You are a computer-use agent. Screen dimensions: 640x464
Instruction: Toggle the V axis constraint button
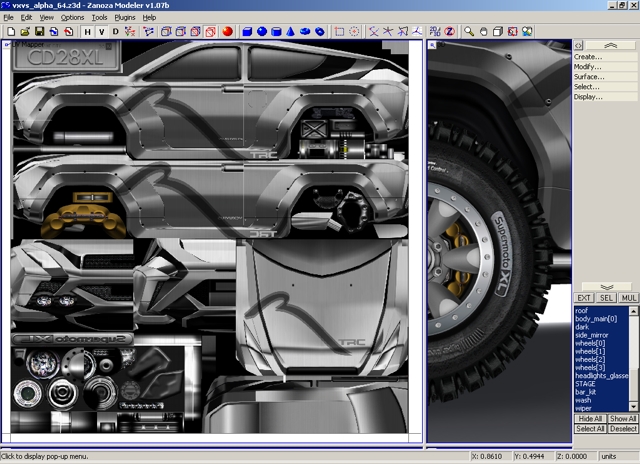point(101,32)
